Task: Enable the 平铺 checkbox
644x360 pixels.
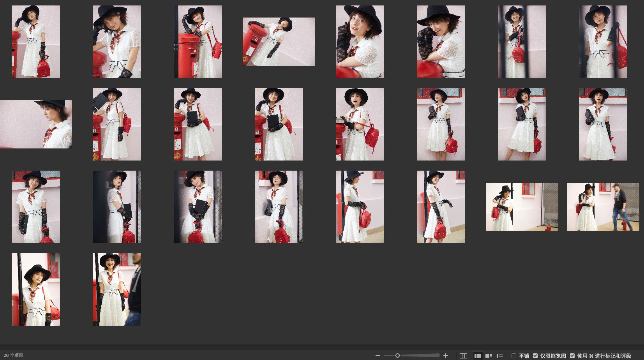Action: point(514,356)
